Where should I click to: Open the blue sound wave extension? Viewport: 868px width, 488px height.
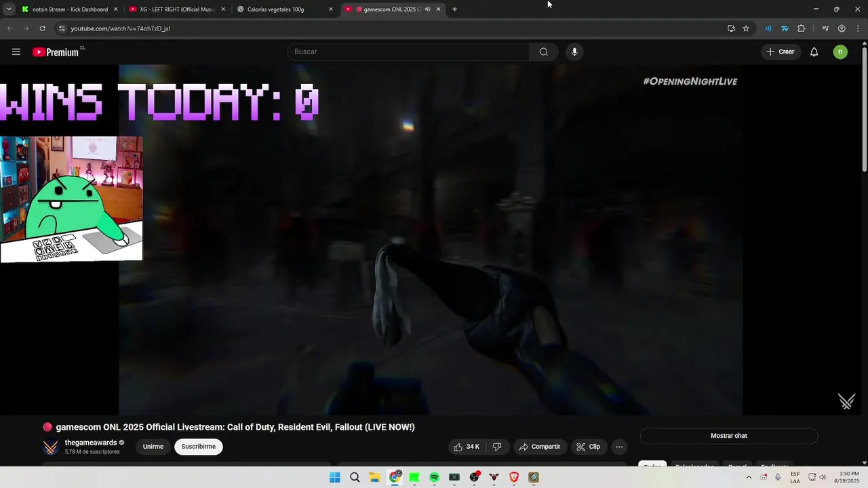(x=768, y=28)
